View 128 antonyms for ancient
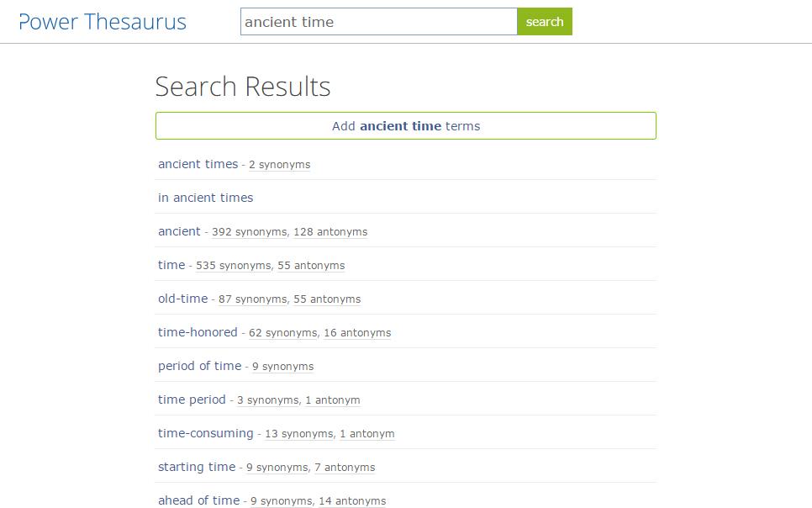Screen dimensions: 812x508 (330, 231)
